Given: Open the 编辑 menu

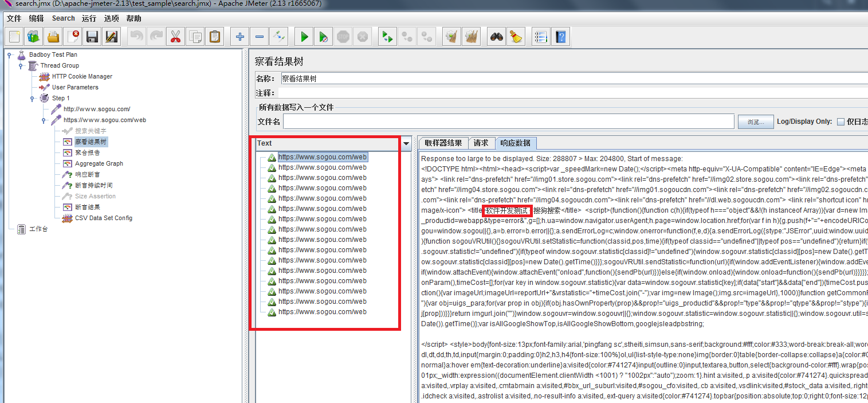Looking at the screenshot, I should pos(37,18).
